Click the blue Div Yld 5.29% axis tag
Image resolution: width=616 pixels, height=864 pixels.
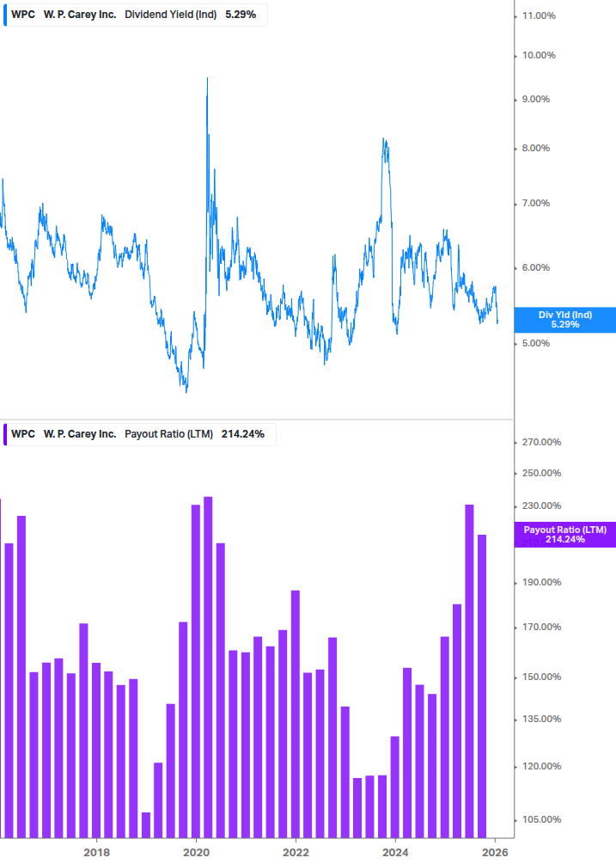(x=564, y=319)
